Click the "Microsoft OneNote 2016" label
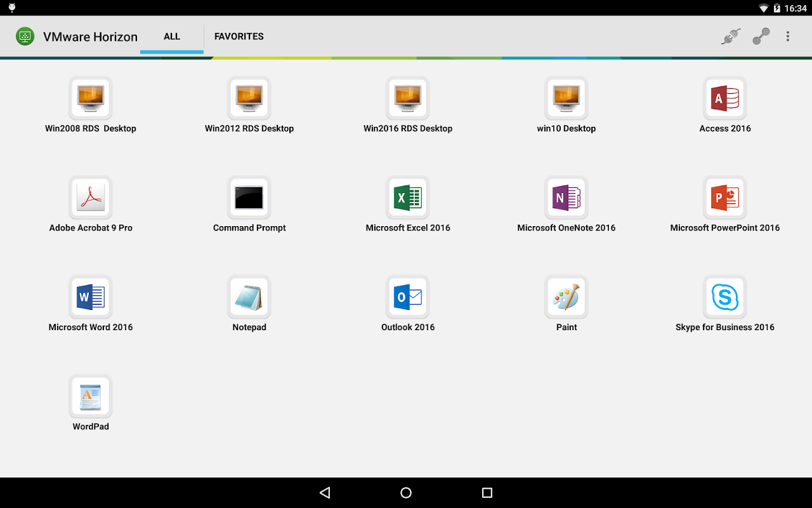The width and height of the screenshot is (812, 508). (x=566, y=228)
